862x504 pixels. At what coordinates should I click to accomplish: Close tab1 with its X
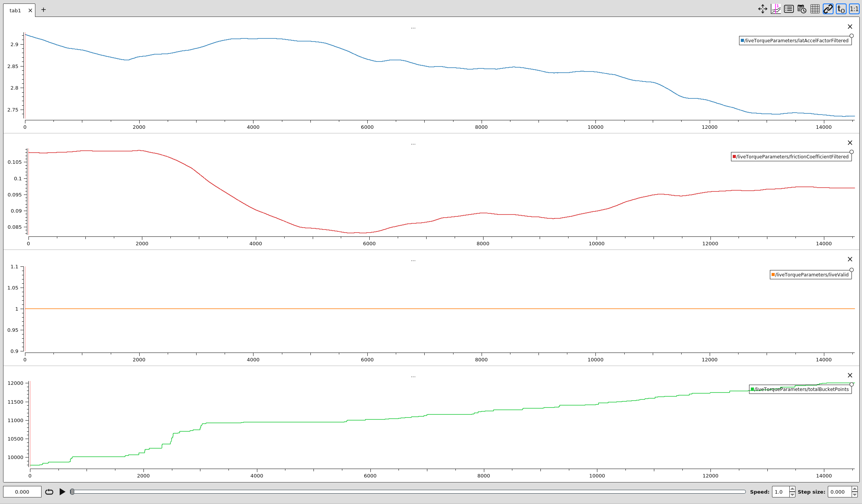30,10
